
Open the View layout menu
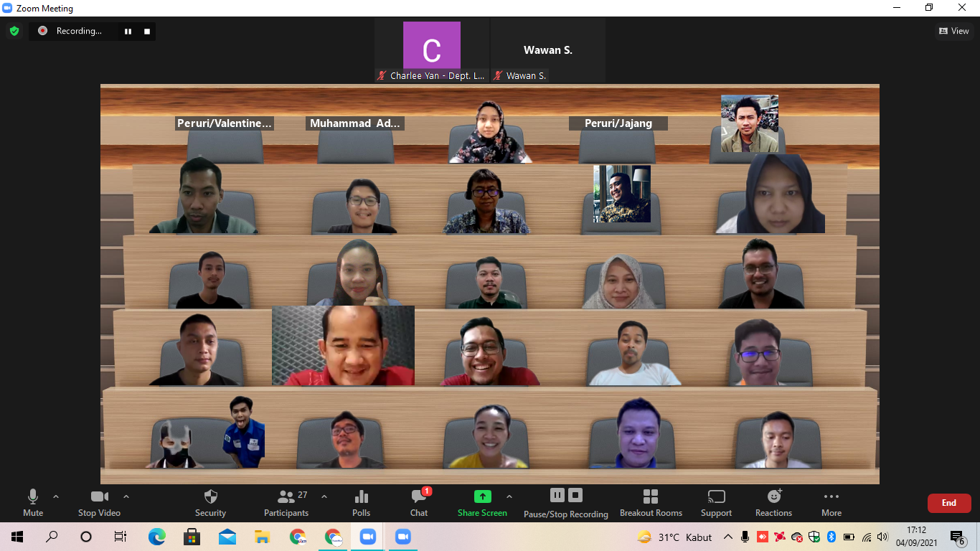click(954, 31)
